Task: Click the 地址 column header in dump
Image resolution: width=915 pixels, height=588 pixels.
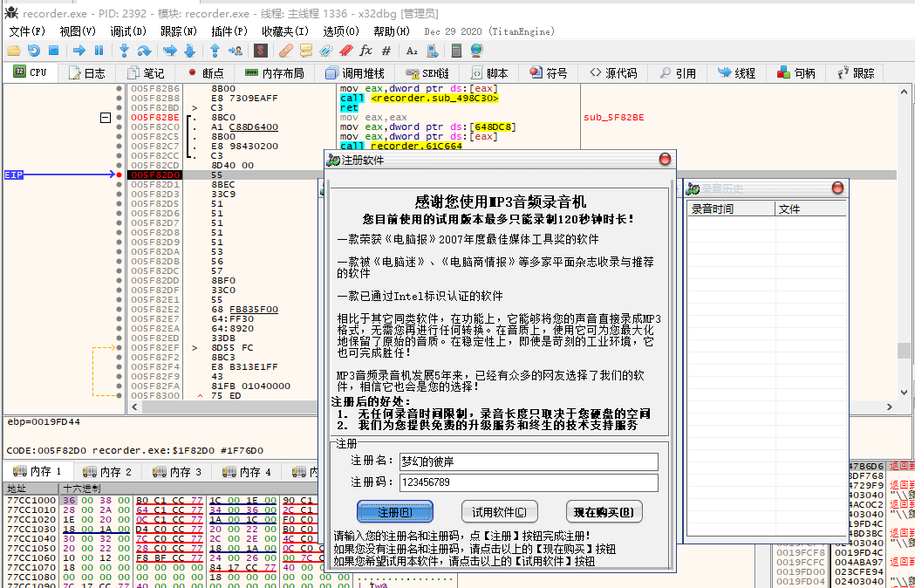Action: [32, 489]
